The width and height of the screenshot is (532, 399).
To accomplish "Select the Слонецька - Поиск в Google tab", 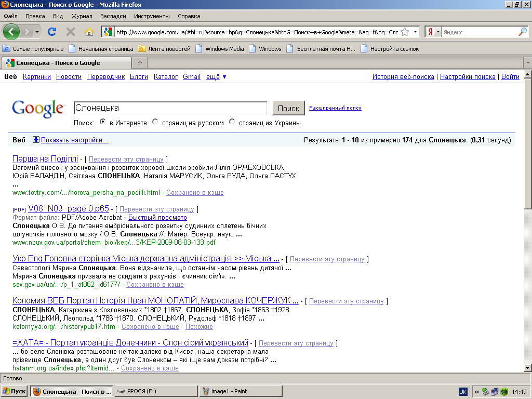I will (x=66, y=63).
